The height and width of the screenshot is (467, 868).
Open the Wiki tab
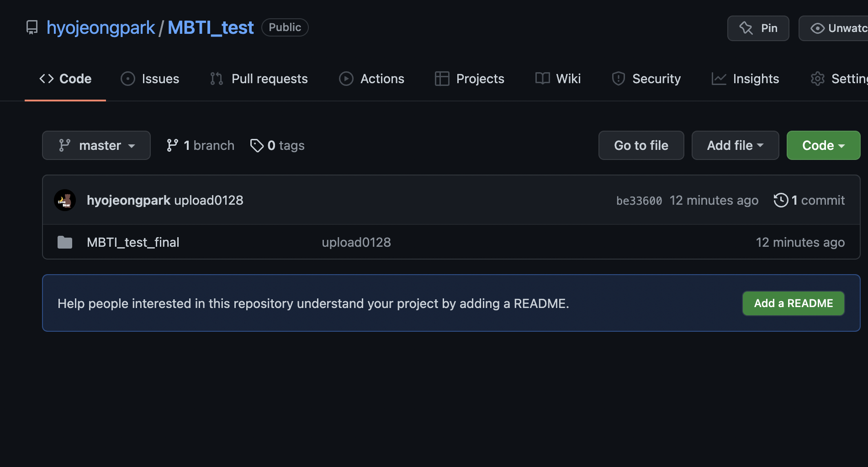(x=558, y=79)
